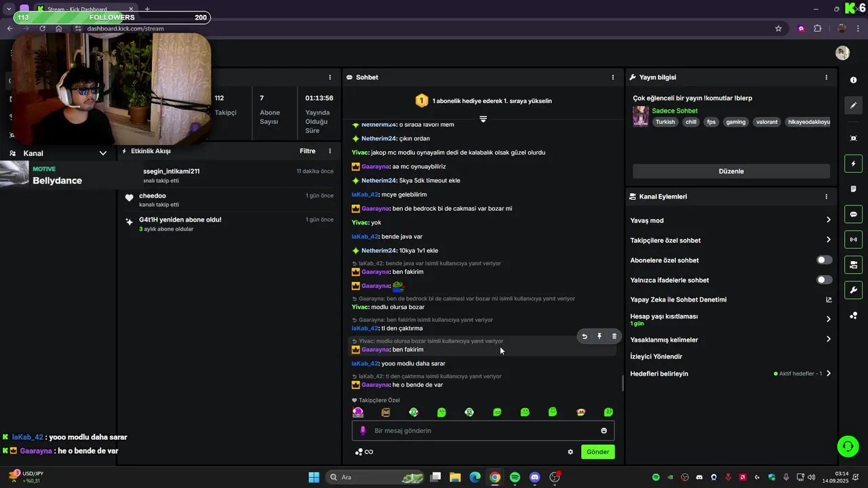868x488 pixels.
Task: Click the Turkish language tag
Action: tap(665, 122)
